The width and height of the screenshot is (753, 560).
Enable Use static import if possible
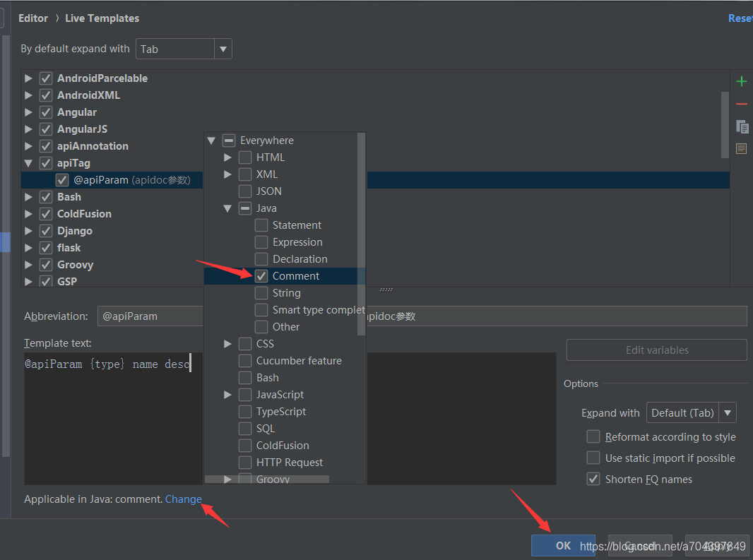point(593,458)
